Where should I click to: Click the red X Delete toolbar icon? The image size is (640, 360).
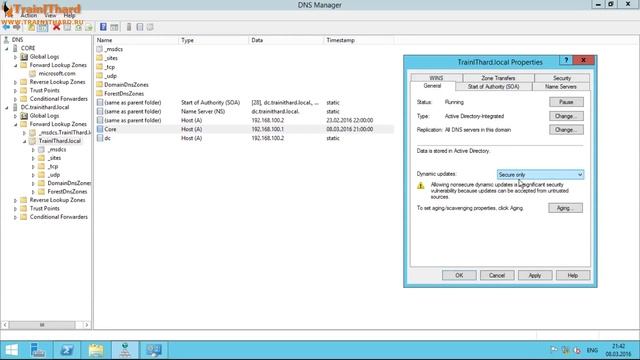point(56,27)
